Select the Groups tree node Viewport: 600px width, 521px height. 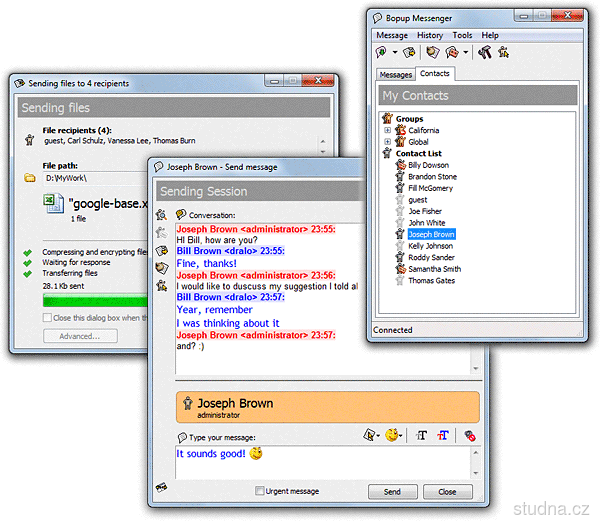click(409, 119)
